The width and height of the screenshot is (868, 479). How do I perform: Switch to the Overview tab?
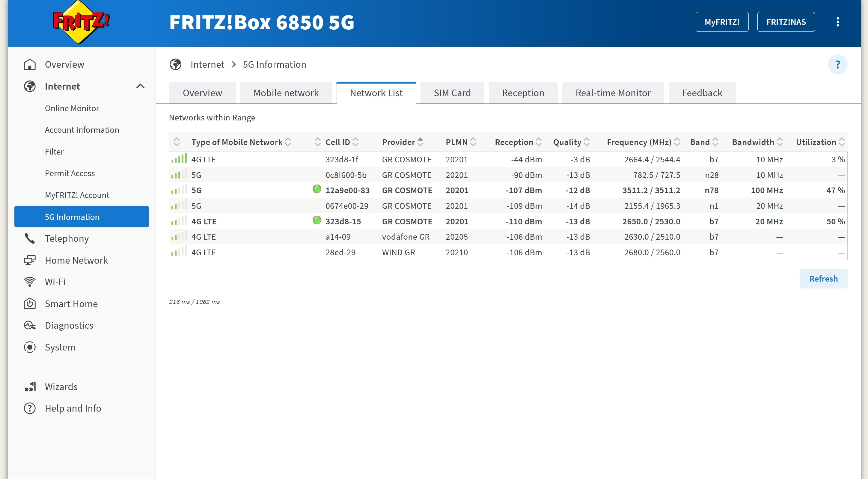click(203, 93)
